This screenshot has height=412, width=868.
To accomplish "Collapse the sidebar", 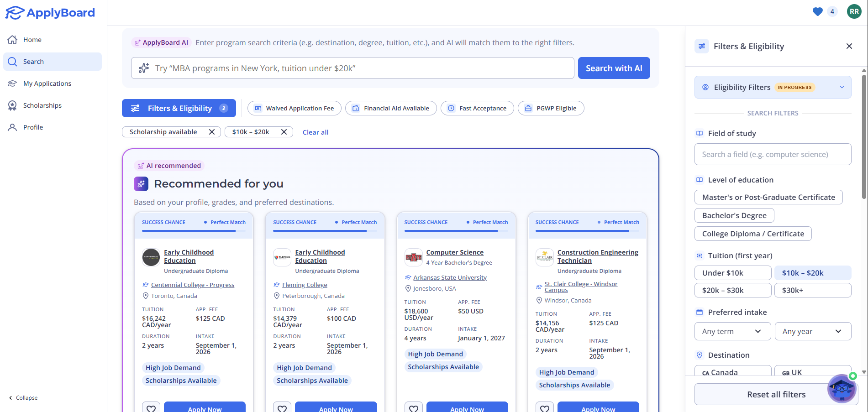I will (23, 398).
